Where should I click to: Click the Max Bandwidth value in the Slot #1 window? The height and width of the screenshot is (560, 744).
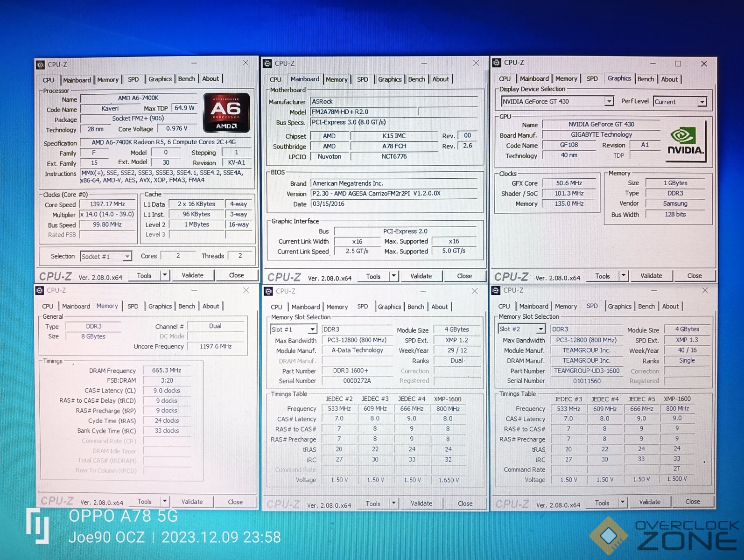pyautogui.click(x=358, y=340)
